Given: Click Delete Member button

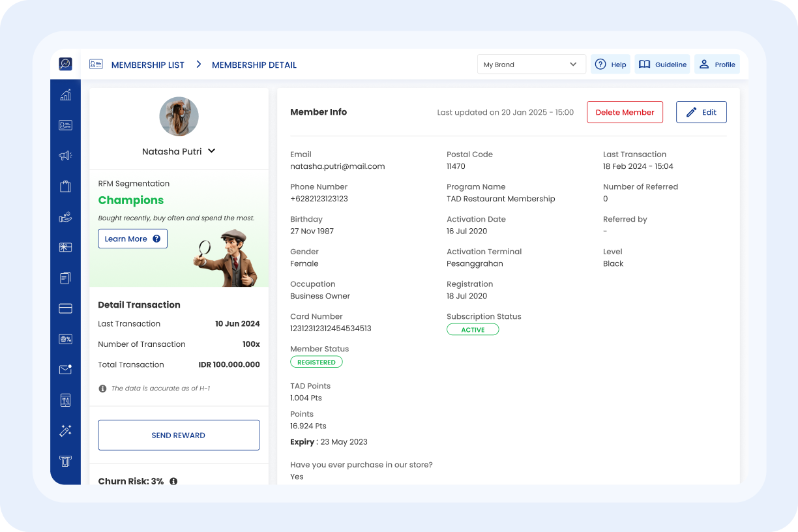Looking at the screenshot, I should tap(625, 112).
